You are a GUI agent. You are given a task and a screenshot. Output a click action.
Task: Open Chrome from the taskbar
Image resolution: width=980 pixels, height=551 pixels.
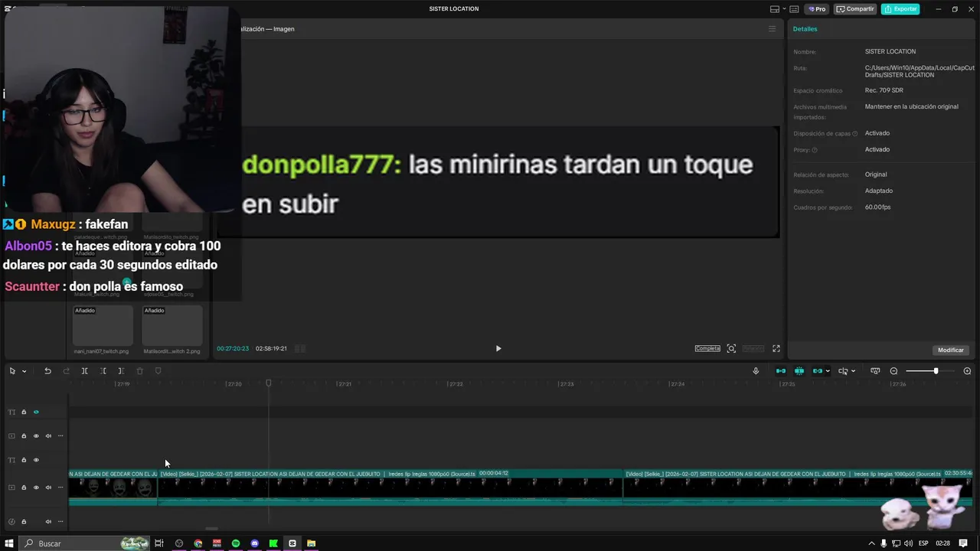point(198,543)
